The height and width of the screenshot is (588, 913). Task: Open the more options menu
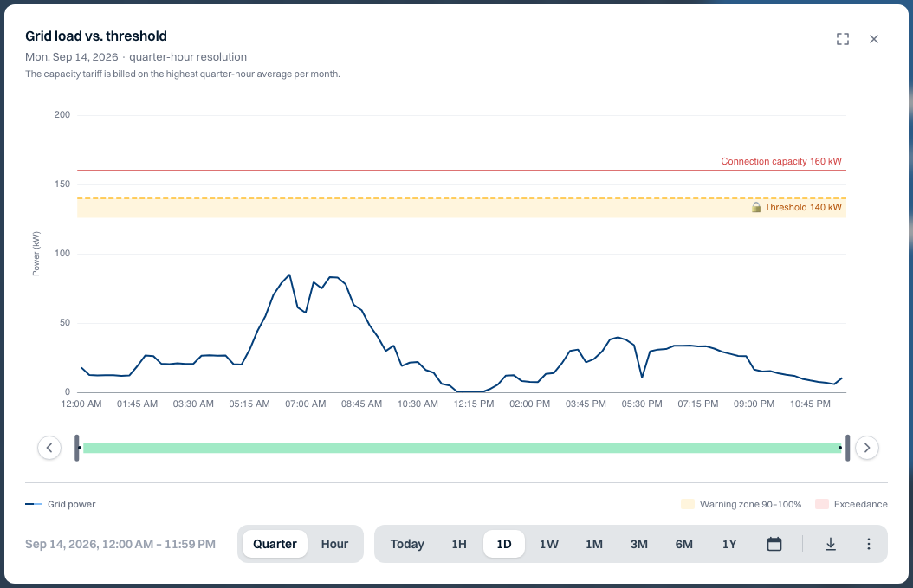[868, 544]
